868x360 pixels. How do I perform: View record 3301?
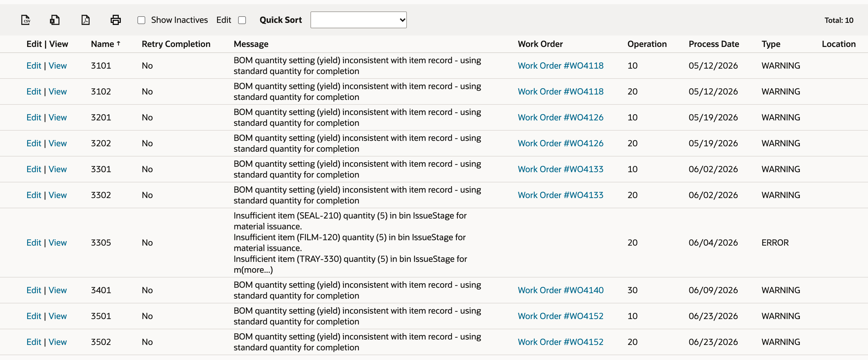pos(58,169)
